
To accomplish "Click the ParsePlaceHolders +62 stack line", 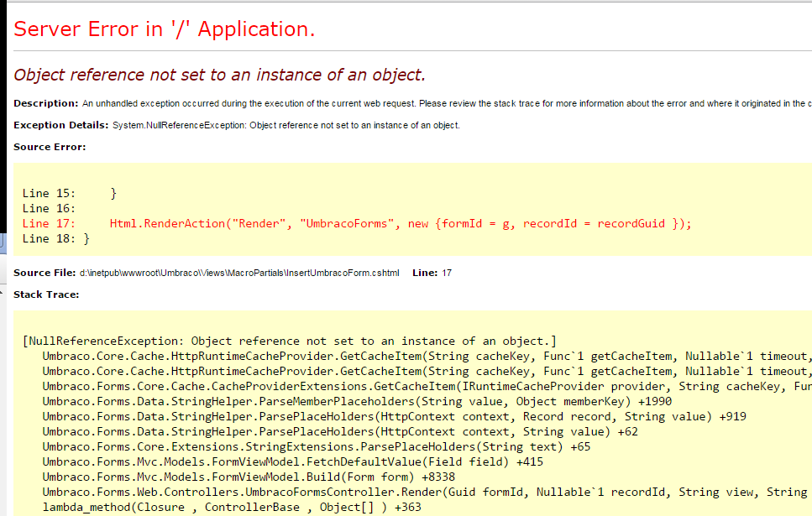I will [x=340, y=431].
